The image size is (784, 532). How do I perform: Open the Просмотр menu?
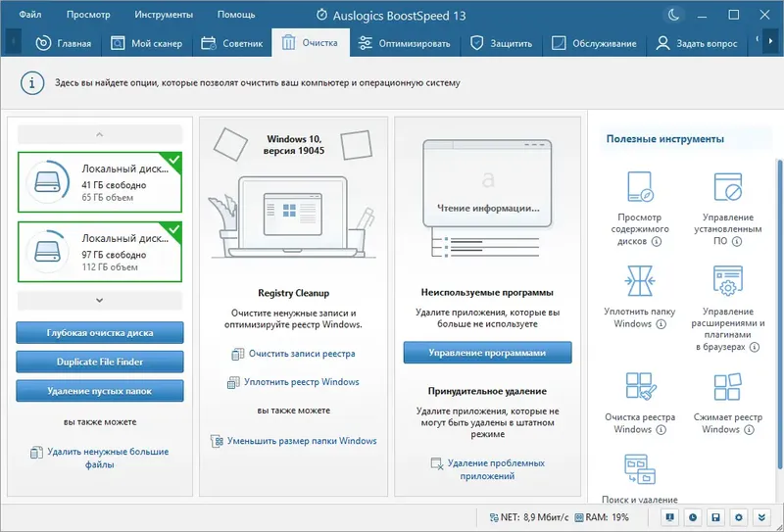(88, 15)
